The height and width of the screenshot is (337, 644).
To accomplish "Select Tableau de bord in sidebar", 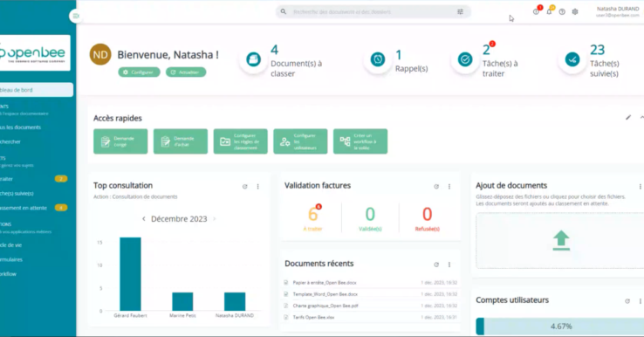I will click(36, 90).
